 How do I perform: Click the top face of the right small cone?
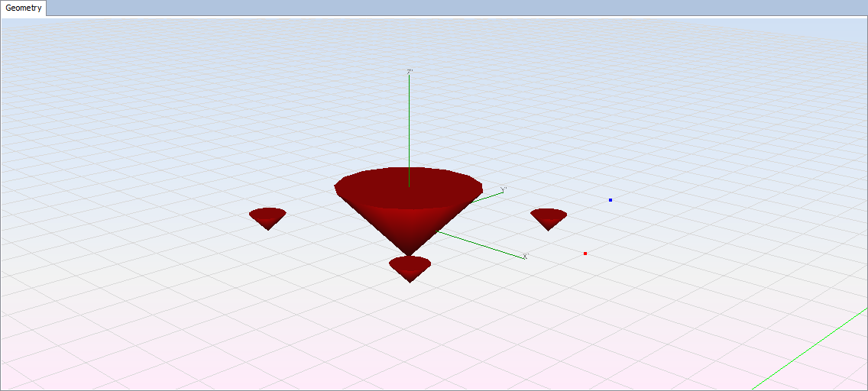pos(549,213)
